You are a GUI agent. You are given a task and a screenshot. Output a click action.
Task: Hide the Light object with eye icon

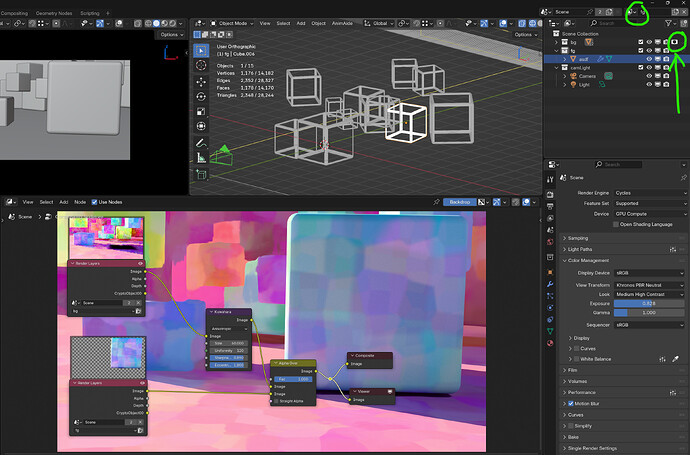[649, 84]
